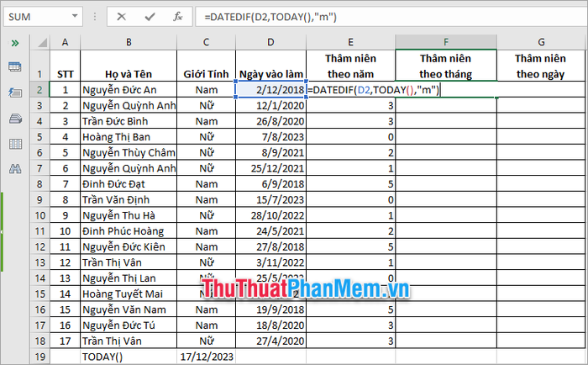Screen dimensions: 588x365
Task: Select column C header
Action: pos(206,42)
